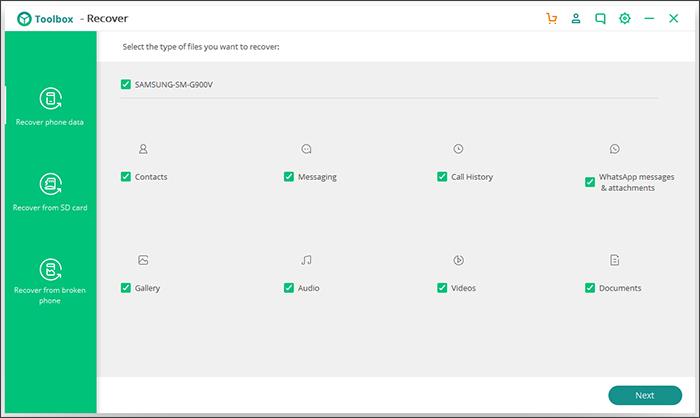Click the Recover phone data icon

(x=50, y=98)
